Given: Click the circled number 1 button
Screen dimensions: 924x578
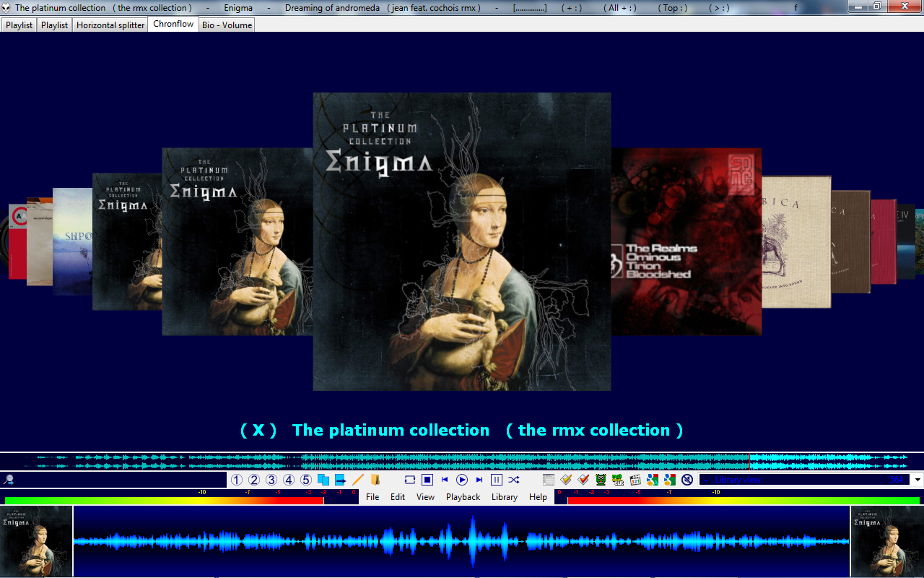Looking at the screenshot, I should point(237,480).
